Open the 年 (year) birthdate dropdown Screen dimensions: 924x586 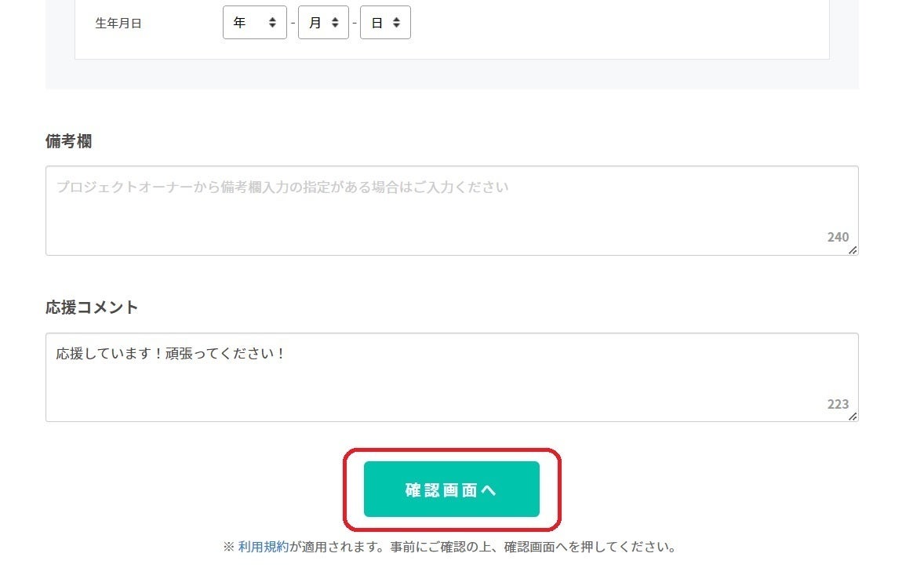(254, 23)
